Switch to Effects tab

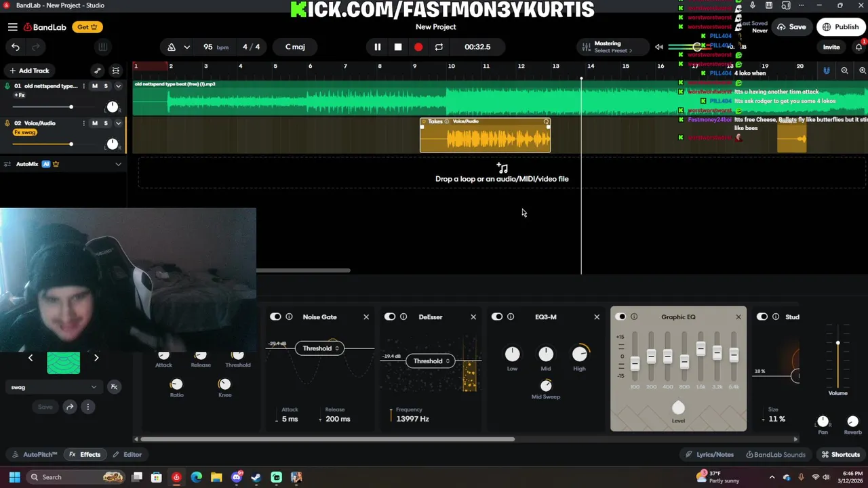(x=85, y=455)
